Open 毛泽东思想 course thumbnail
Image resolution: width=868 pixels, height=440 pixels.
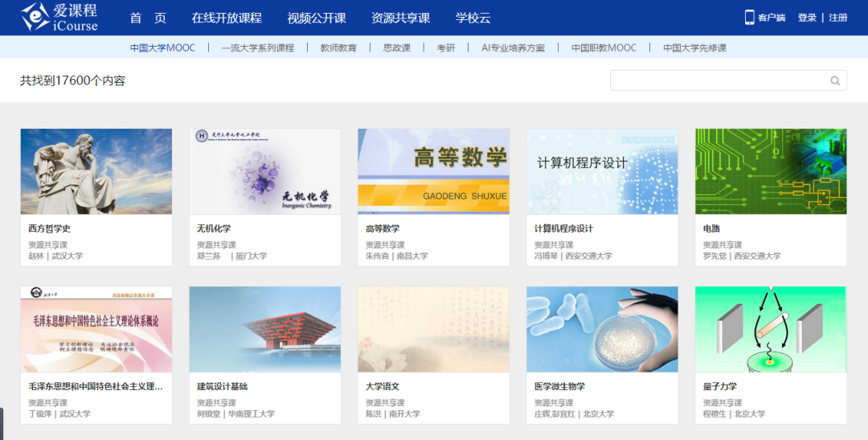[96, 329]
